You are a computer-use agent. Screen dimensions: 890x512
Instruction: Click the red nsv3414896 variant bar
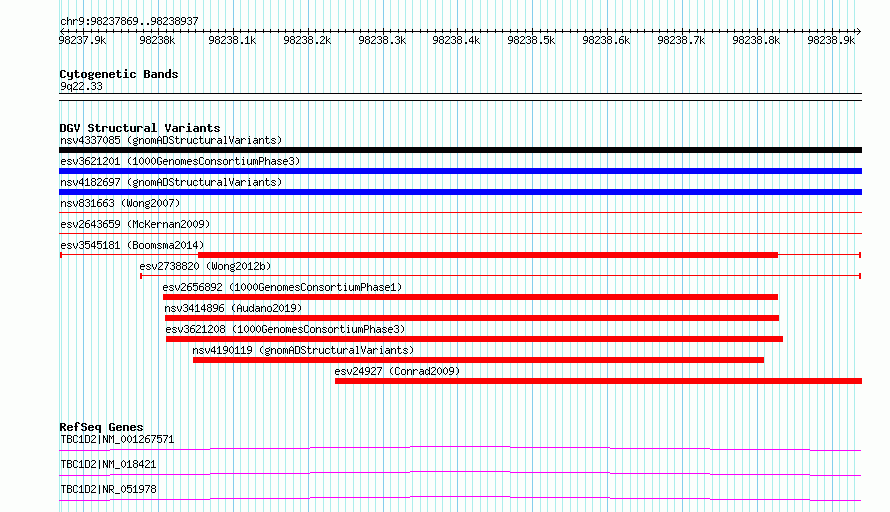point(472,318)
